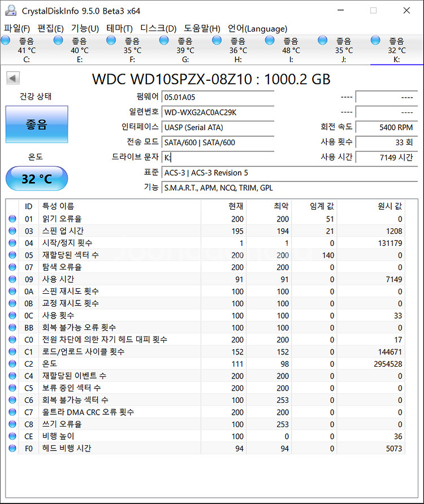Select attribute name 비행 높이

58,436
